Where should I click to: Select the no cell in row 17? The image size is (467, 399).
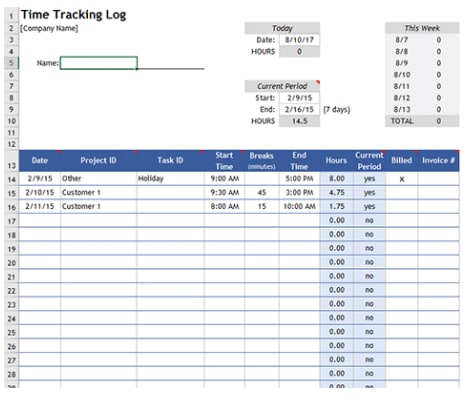tap(369, 220)
